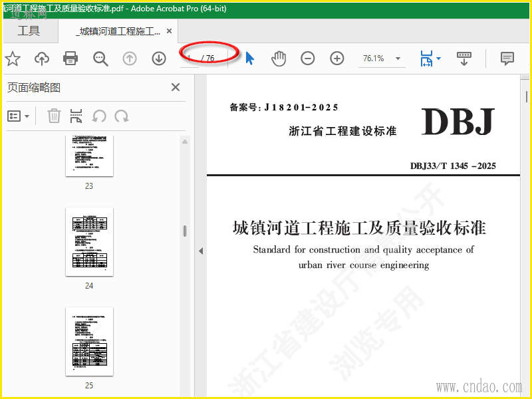Image resolution: width=532 pixels, height=399 pixels.
Task: Select the arrow selection tool
Action: [250, 59]
